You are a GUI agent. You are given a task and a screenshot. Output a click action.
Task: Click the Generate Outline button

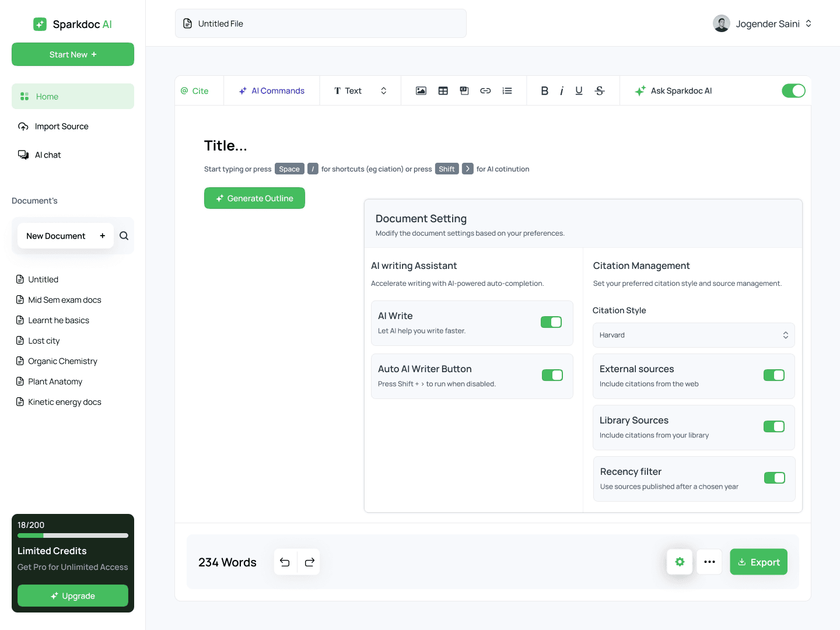point(254,198)
